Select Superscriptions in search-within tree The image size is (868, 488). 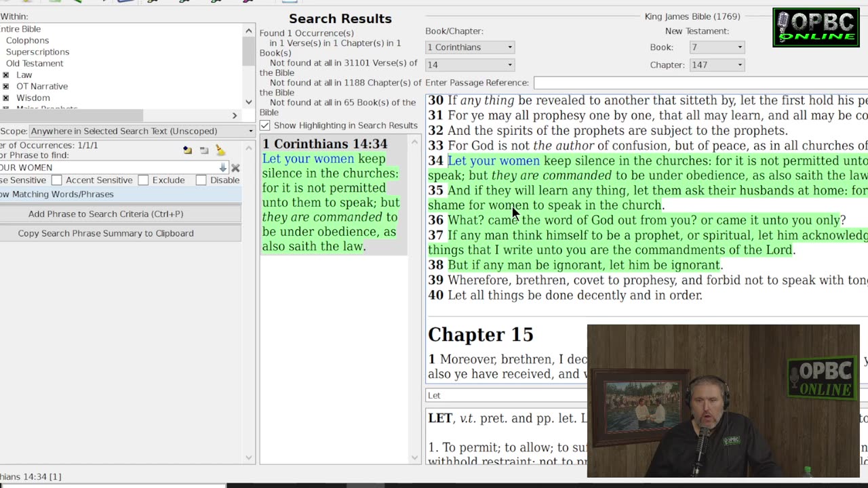[x=37, y=52]
